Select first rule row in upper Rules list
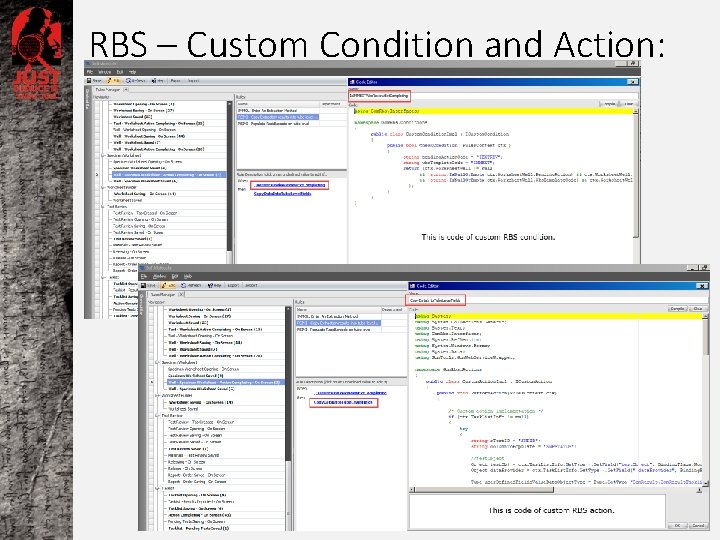This screenshot has width=720, height=540. (278, 111)
